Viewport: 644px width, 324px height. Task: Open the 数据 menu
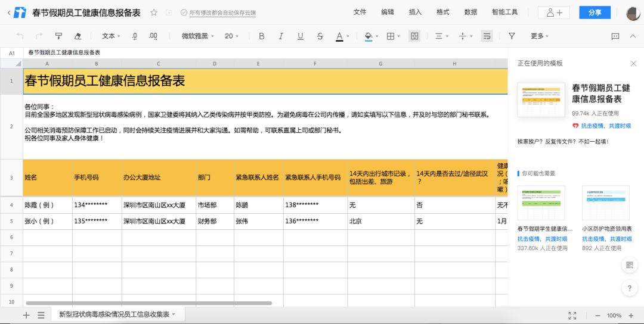pos(470,13)
